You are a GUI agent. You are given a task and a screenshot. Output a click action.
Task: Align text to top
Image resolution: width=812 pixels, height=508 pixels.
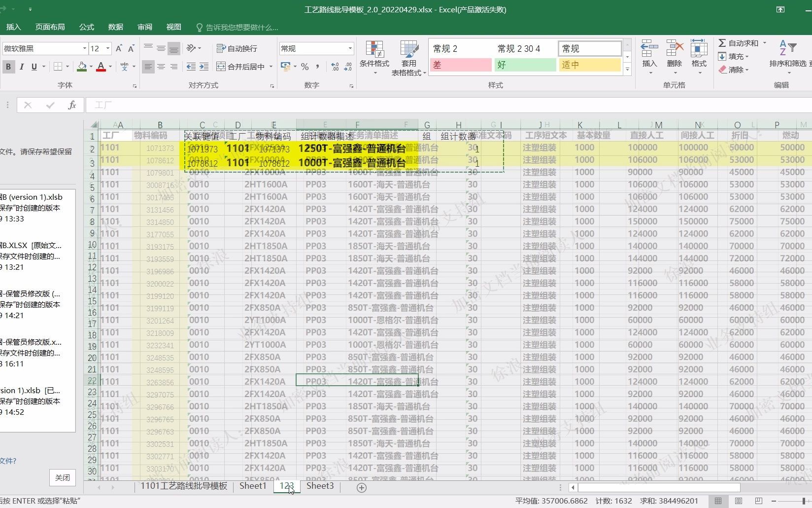click(x=148, y=48)
